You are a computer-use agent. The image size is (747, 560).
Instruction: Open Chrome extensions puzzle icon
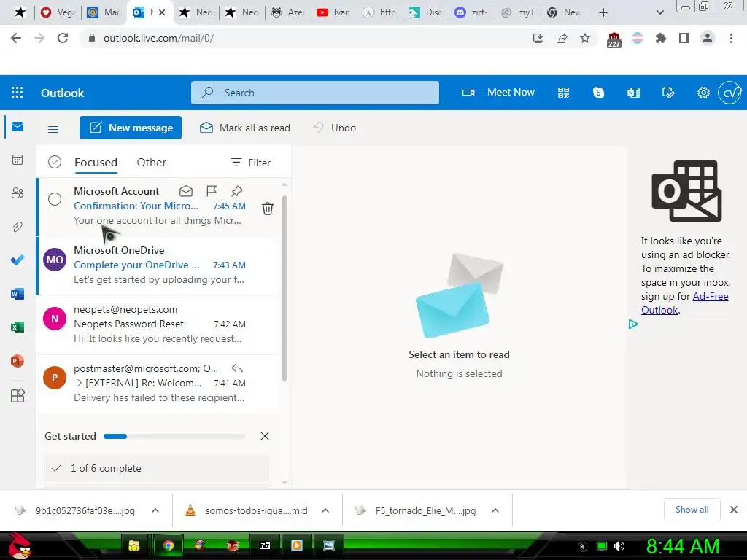[660, 38]
